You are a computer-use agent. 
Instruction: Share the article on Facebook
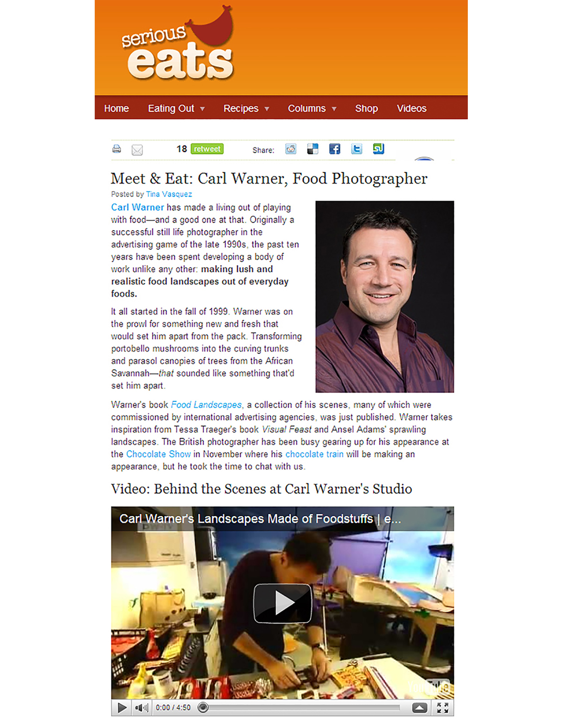[334, 149]
